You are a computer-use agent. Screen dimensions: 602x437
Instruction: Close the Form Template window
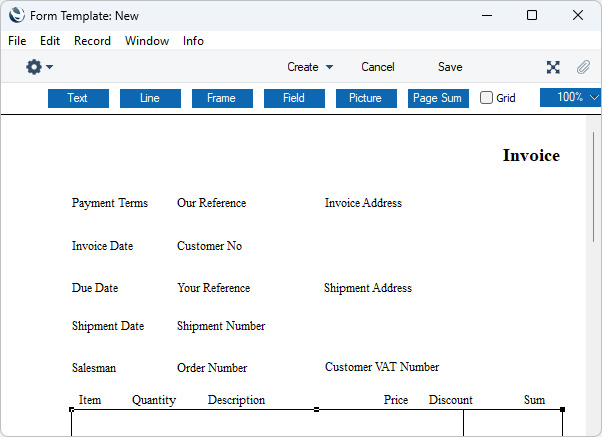tap(578, 15)
